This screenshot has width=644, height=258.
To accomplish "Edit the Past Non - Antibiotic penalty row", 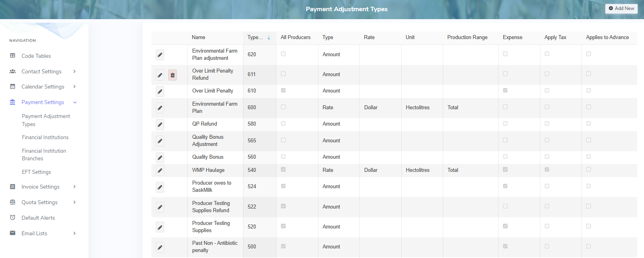I will (160, 247).
